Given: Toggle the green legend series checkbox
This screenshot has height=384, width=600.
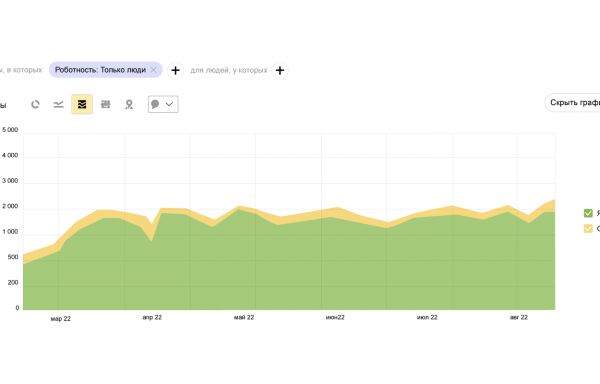Looking at the screenshot, I should [588, 213].
